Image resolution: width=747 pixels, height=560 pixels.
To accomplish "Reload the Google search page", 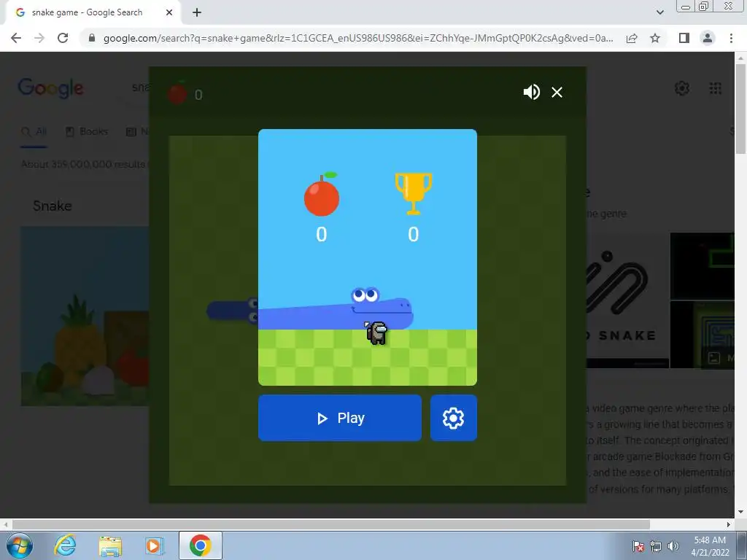I will coord(63,38).
